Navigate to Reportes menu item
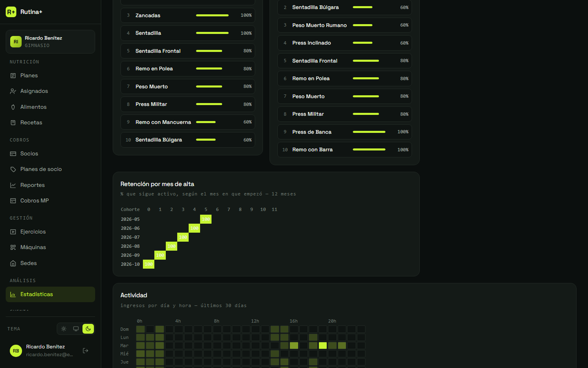 (50, 185)
